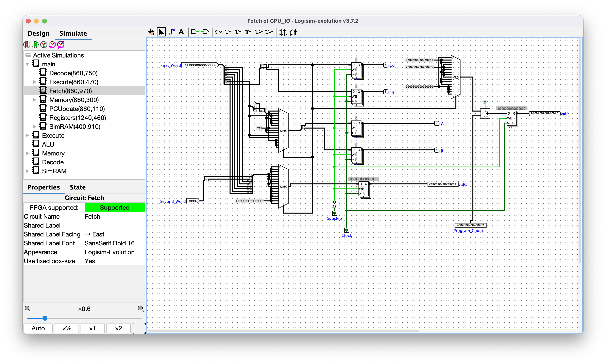Switch to the Design tab
The width and height of the screenshot is (606, 364).
[38, 33]
